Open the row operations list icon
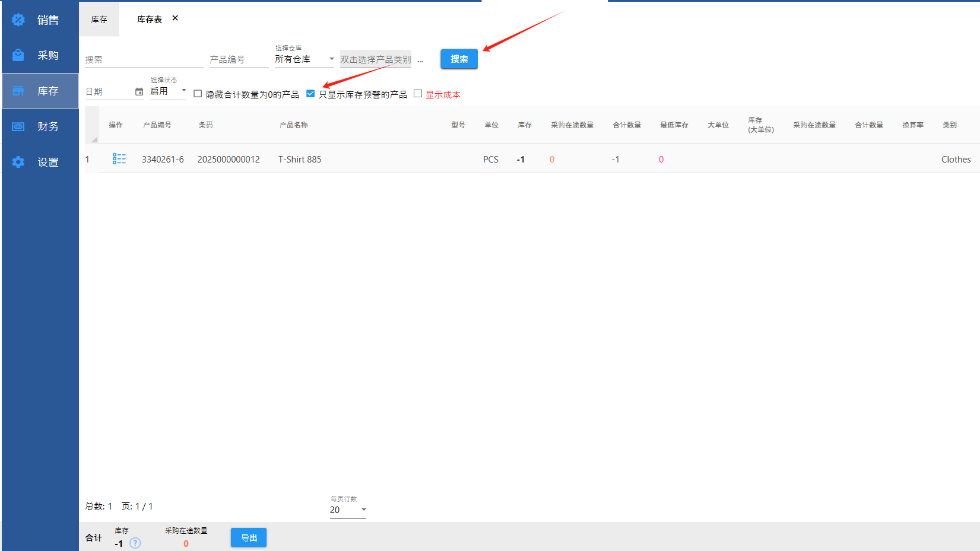 [x=119, y=159]
